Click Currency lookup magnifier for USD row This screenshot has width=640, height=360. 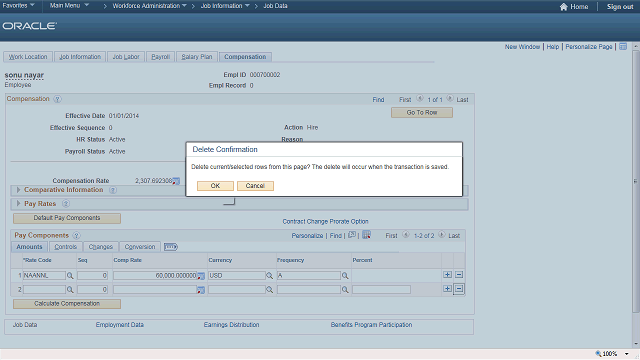pyautogui.click(x=269, y=276)
